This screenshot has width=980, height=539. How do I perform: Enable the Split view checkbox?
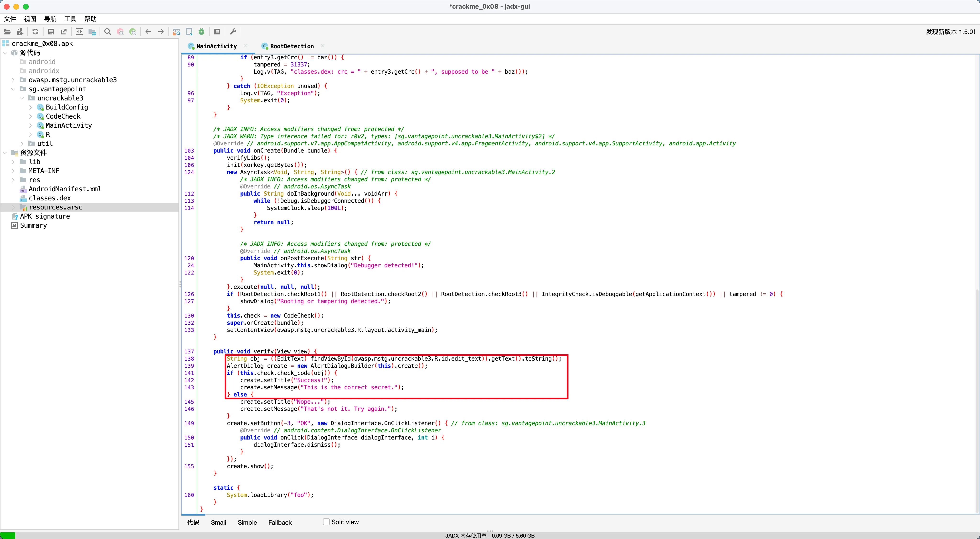point(326,522)
